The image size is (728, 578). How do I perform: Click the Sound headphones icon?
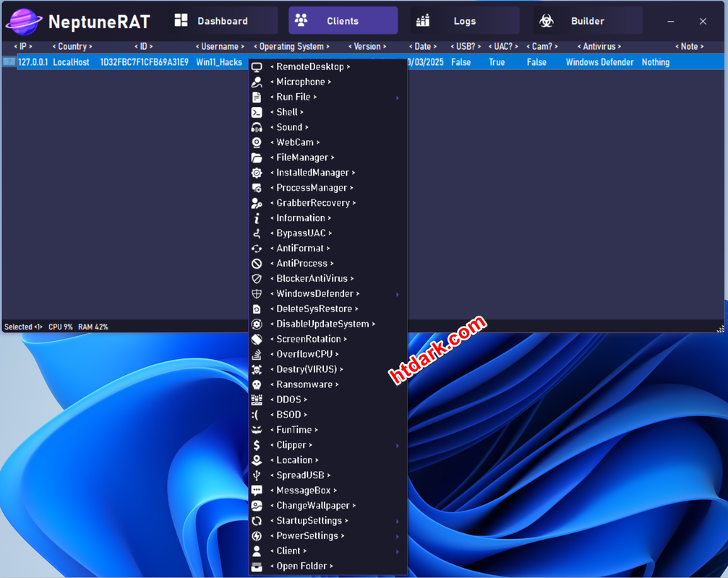(x=257, y=128)
